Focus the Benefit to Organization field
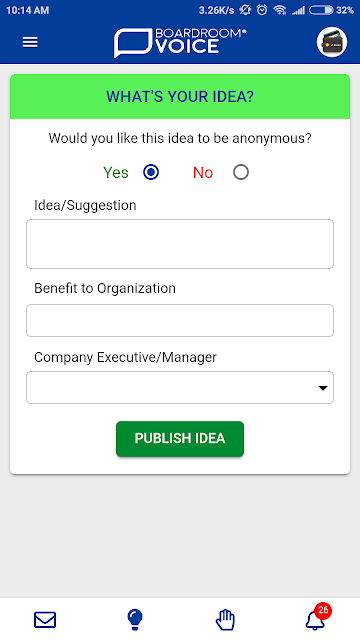Screen dimensions: 360x640 click(180, 320)
